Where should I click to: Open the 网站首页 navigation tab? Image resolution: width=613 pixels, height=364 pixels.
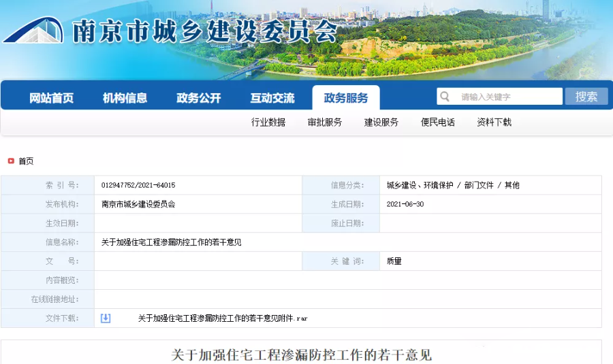(x=51, y=98)
